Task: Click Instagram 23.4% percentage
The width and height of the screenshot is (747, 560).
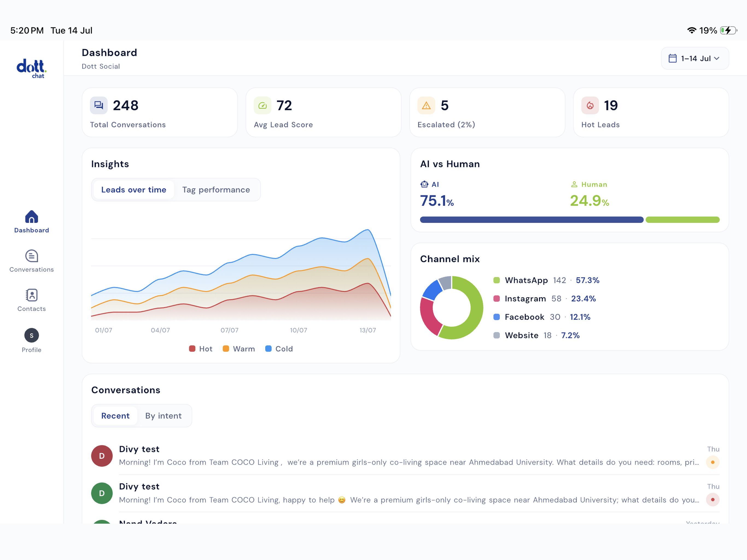Action: pyautogui.click(x=583, y=299)
